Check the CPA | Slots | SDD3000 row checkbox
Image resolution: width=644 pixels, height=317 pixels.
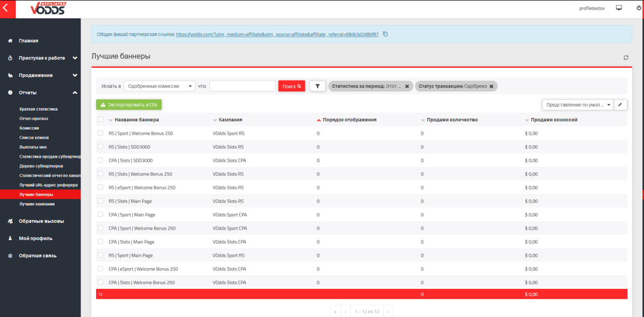[101, 160]
